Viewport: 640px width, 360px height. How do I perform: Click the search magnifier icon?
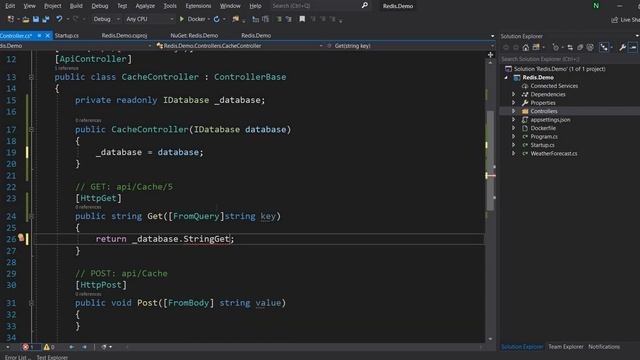point(364,5)
